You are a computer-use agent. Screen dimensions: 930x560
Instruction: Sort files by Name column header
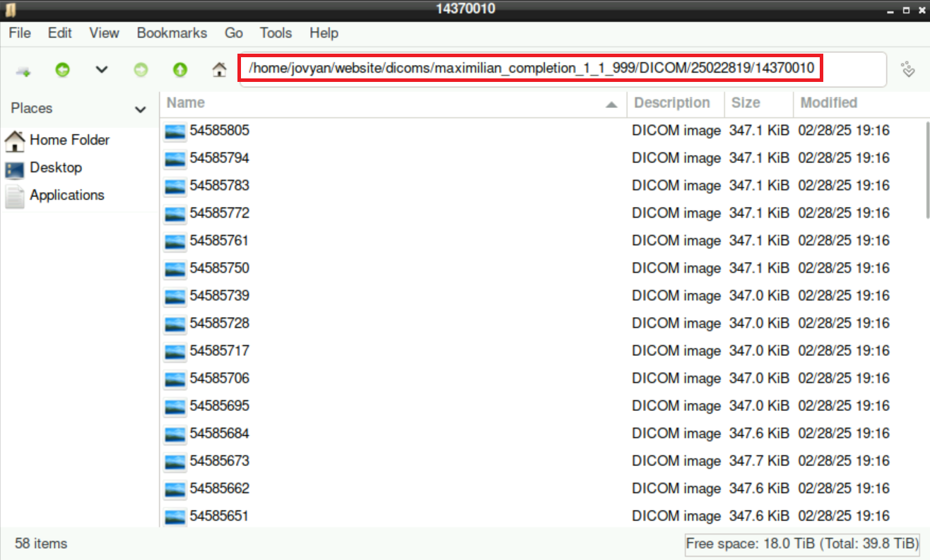tap(393, 103)
